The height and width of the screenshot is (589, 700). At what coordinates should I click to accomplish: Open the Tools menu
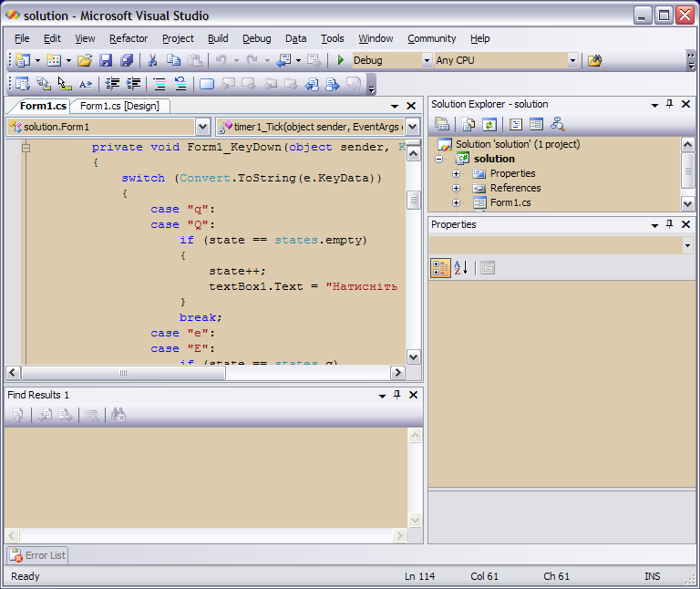tap(332, 39)
